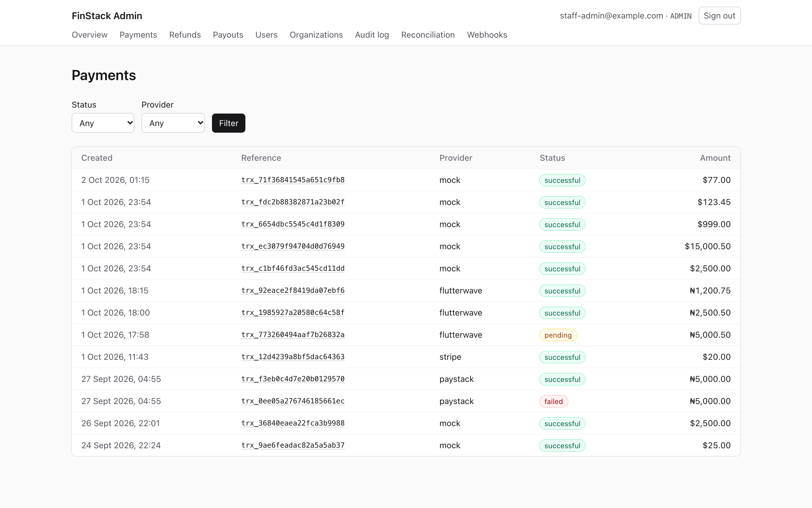Image resolution: width=812 pixels, height=508 pixels.
Task: Click the Created column header
Action: [x=97, y=158]
